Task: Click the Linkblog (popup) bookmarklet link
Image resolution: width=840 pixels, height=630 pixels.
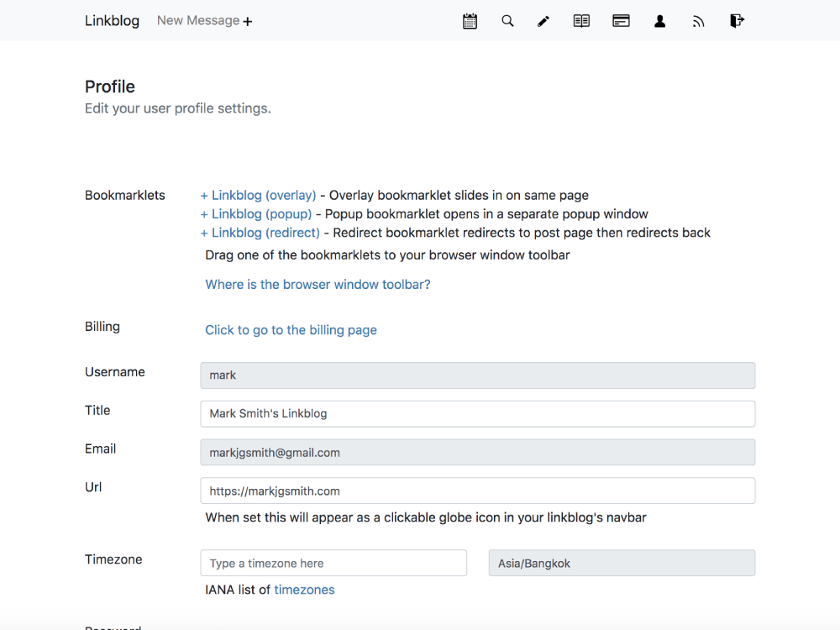Action: 256,214
